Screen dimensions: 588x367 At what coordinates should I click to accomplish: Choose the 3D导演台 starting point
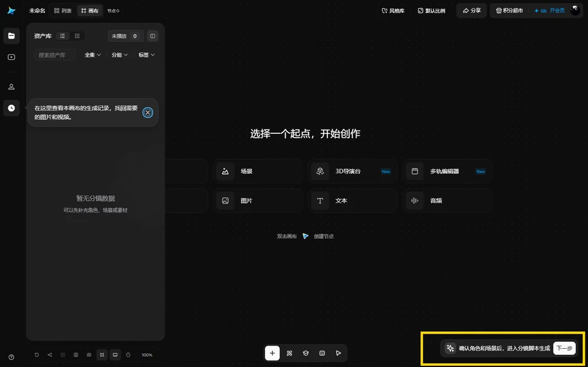coord(353,171)
